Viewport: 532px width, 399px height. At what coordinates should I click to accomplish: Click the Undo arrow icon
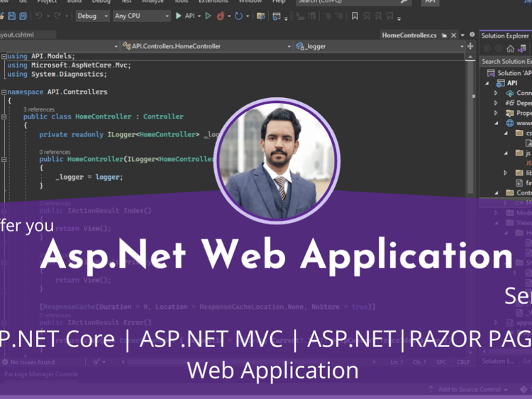(39, 16)
